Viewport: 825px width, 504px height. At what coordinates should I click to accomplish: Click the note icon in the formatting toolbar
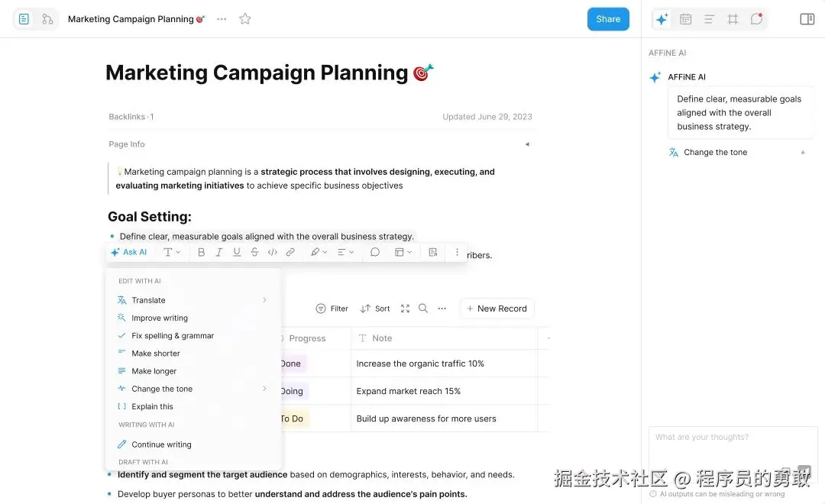(x=433, y=252)
